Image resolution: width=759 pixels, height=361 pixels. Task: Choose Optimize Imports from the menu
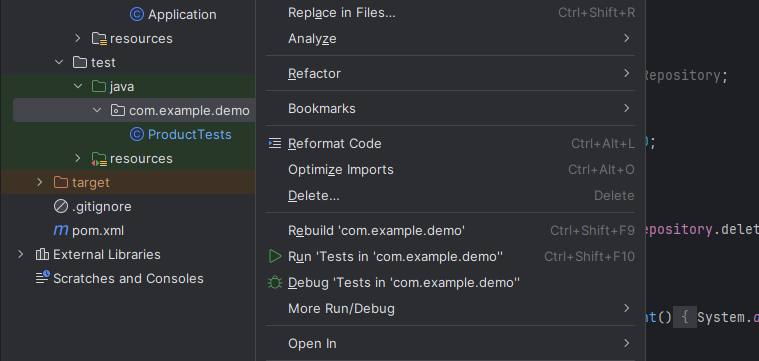(450, 170)
